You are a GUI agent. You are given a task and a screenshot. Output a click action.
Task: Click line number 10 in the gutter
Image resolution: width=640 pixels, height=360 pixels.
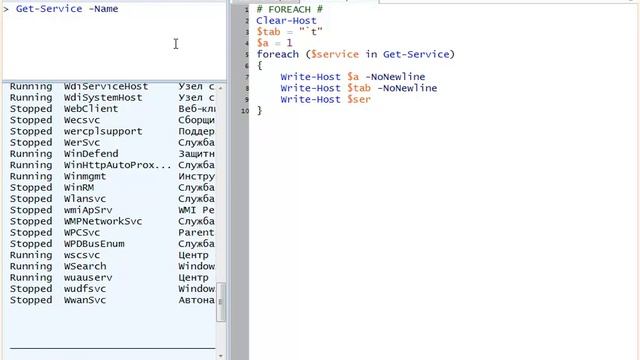click(x=245, y=111)
